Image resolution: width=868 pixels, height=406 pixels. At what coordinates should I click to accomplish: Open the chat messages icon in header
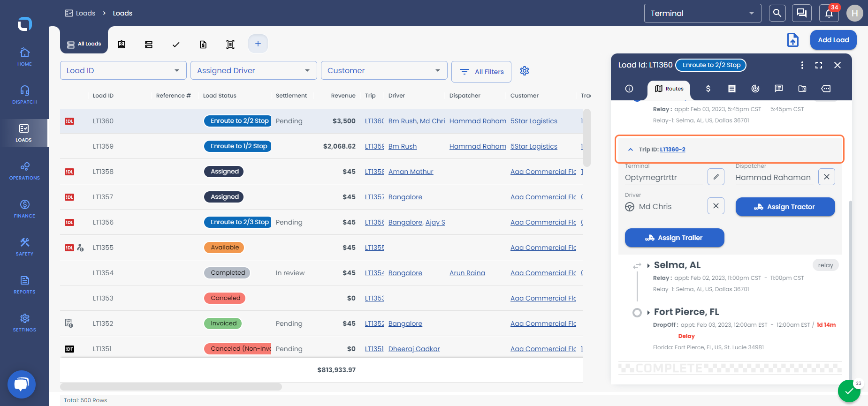click(802, 13)
